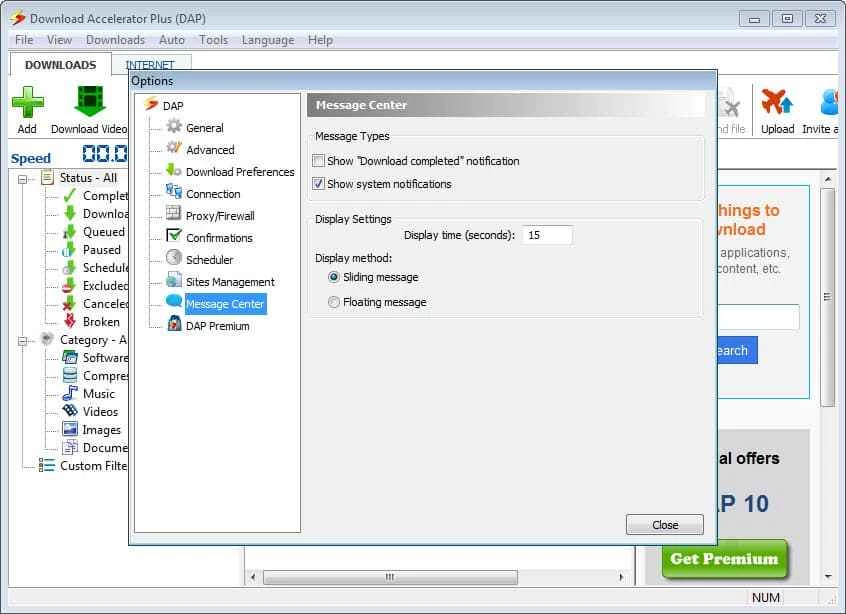The height and width of the screenshot is (614, 846).
Task: Click the Upload toolbar icon
Action: click(x=777, y=102)
